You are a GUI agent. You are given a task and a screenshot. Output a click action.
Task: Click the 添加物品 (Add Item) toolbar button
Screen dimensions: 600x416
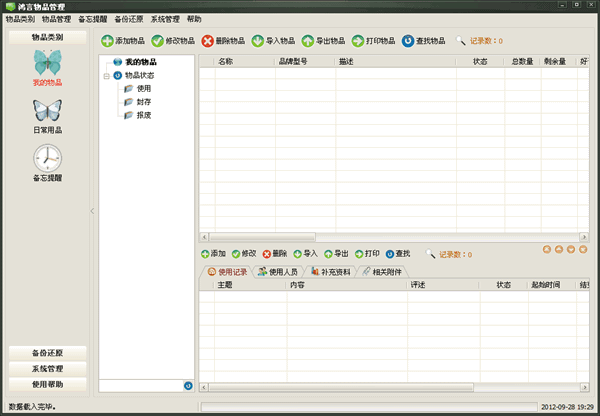[x=122, y=41]
